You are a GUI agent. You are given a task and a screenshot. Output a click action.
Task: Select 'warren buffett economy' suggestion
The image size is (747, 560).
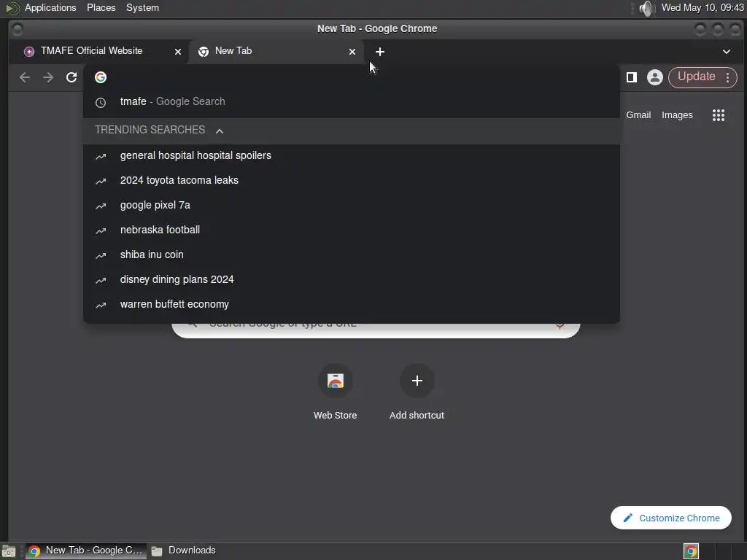pos(352,304)
